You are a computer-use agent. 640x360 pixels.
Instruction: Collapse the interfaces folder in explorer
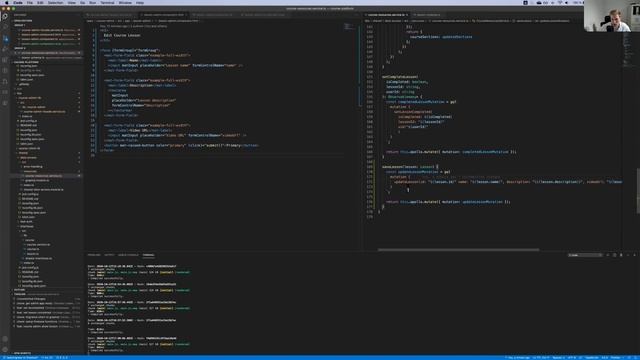tap(27, 226)
